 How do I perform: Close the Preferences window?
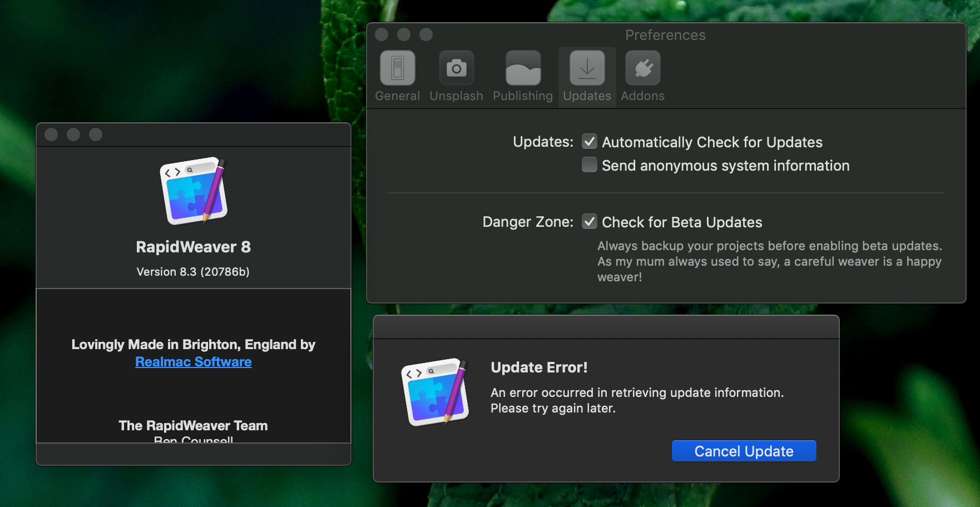(x=382, y=34)
